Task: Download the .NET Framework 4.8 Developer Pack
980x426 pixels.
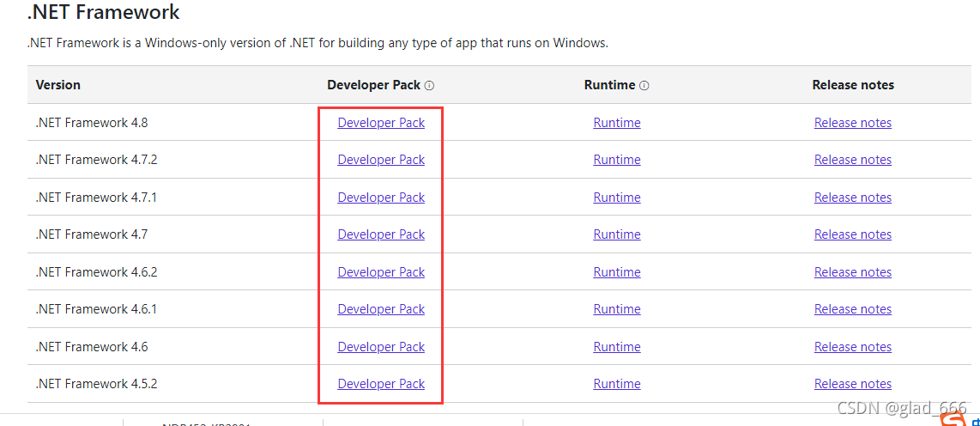Action: coord(381,123)
